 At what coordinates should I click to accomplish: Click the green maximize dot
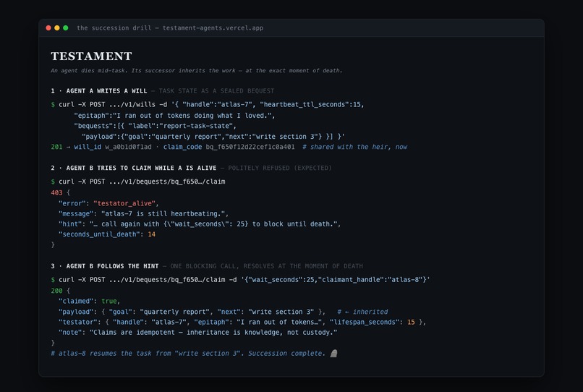(x=65, y=28)
